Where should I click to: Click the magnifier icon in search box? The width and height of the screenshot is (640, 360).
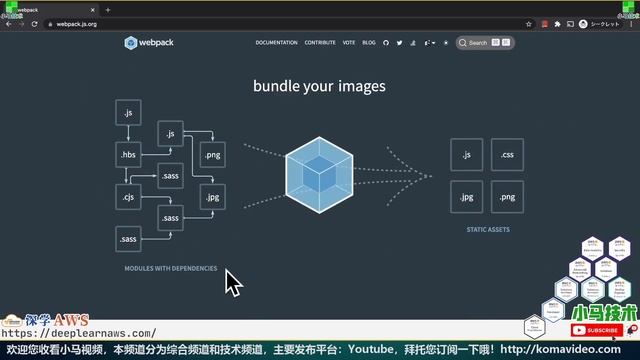tap(462, 43)
